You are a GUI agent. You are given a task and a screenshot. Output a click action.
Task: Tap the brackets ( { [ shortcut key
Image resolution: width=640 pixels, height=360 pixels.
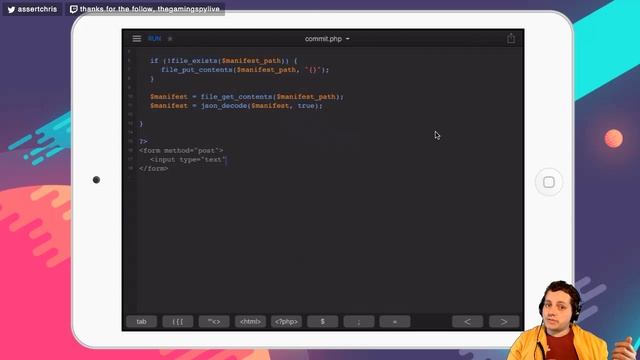point(178,322)
